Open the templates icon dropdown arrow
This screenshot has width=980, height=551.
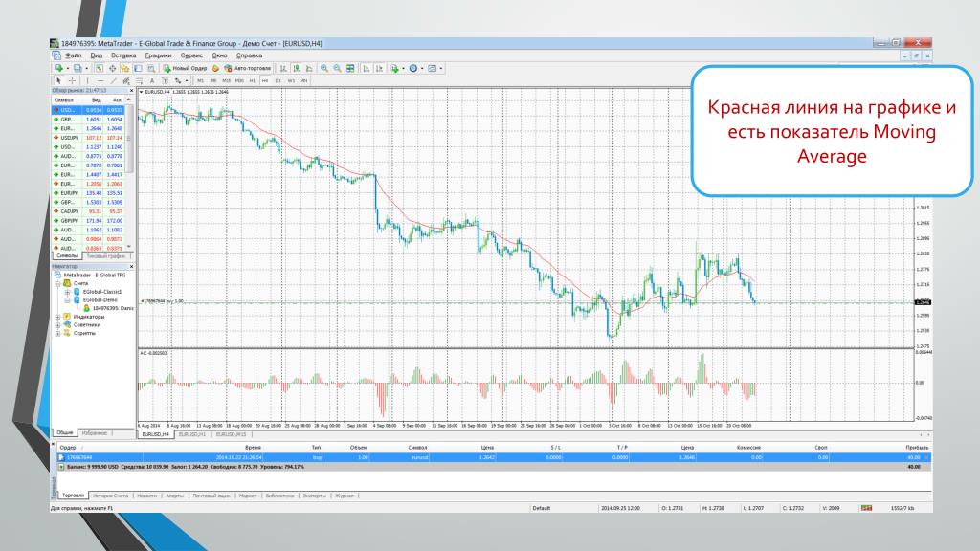click(441, 68)
